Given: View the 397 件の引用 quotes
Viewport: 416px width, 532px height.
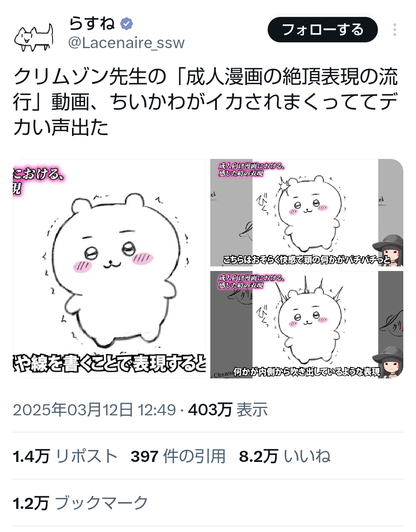Looking at the screenshot, I should 178,456.
